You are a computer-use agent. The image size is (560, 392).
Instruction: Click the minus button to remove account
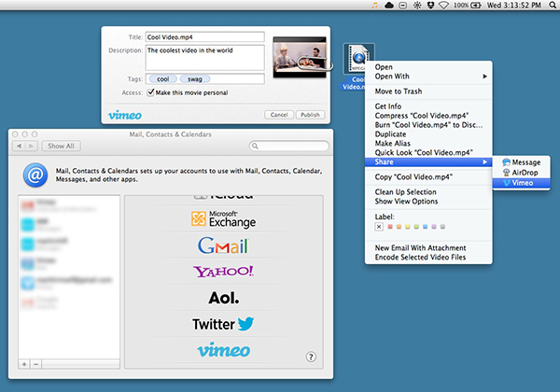tap(35, 364)
